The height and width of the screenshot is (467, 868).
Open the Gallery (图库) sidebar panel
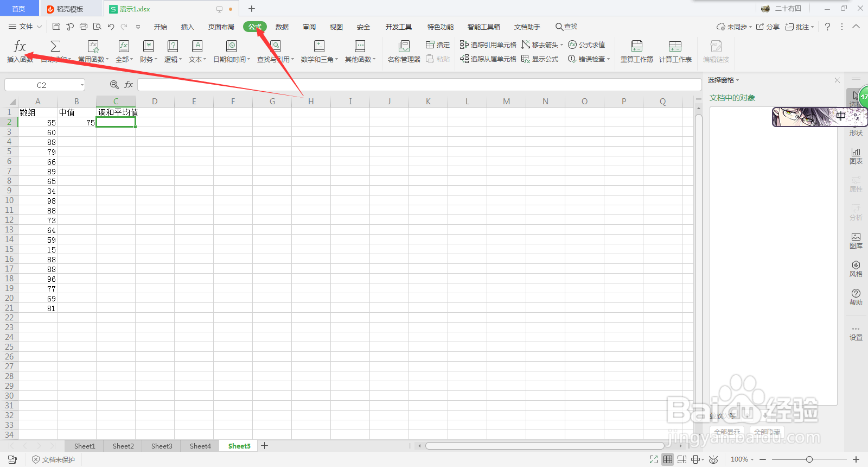(856, 241)
